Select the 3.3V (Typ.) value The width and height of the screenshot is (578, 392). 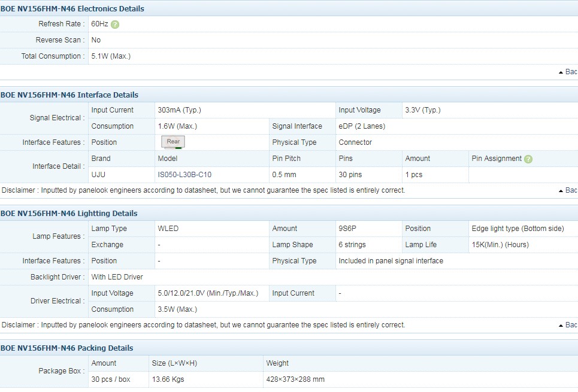point(423,110)
